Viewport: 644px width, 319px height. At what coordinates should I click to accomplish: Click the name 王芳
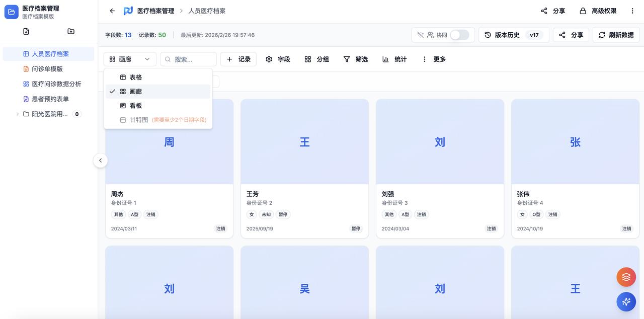point(253,194)
